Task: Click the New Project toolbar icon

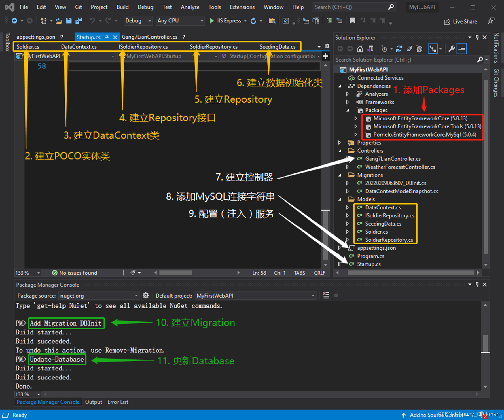Action: click(43, 21)
